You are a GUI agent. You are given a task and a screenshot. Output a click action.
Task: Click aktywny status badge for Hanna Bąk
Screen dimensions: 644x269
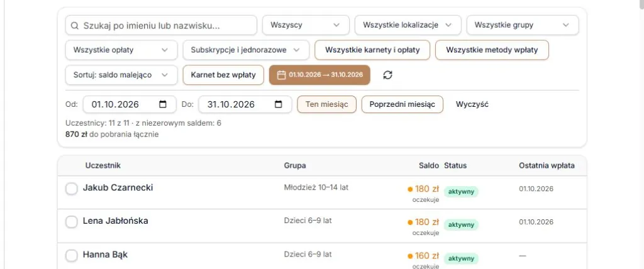click(461, 259)
